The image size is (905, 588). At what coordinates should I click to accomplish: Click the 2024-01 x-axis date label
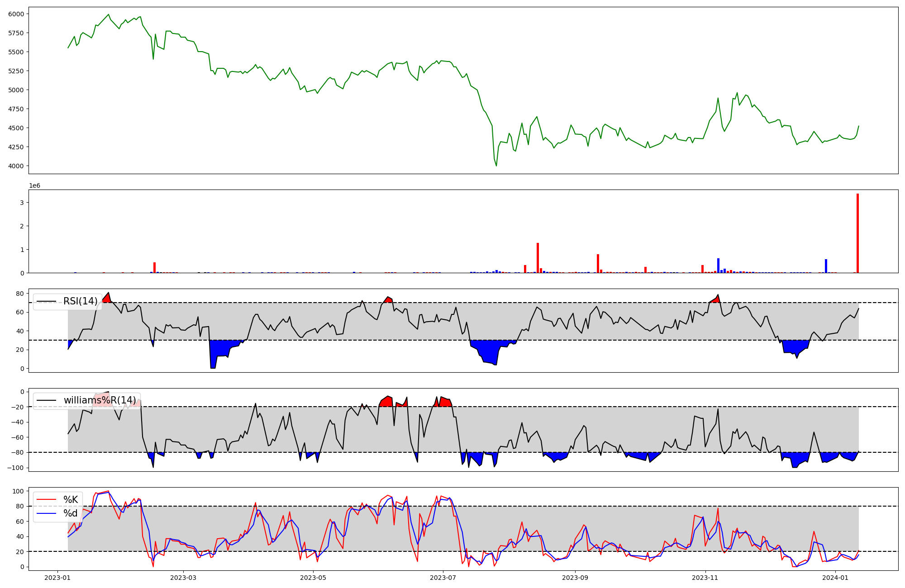(x=835, y=578)
